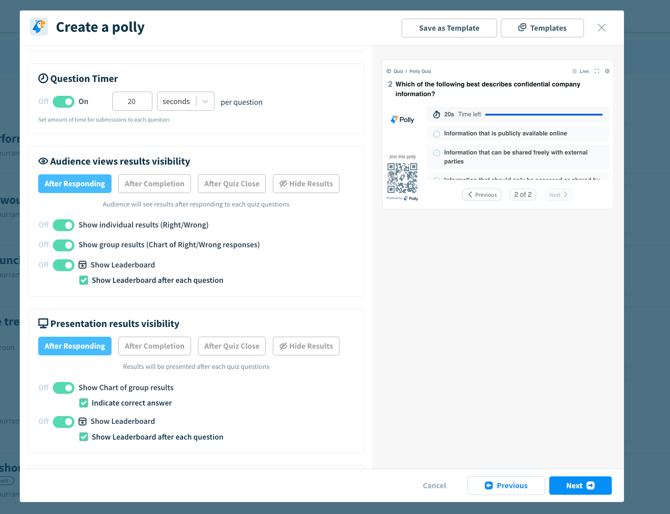The image size is (670, 514).
Task: Click the Question Timer clock icon
Action: (43, 78)
